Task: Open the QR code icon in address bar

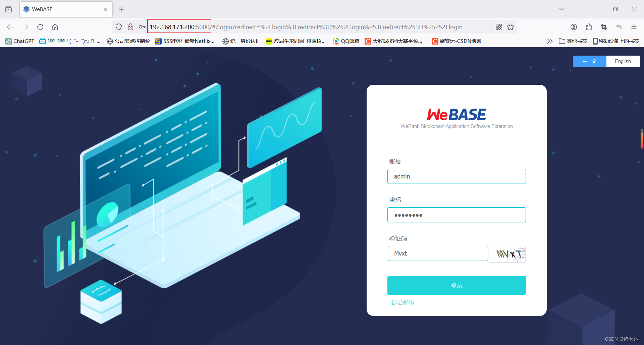Action: tap(499, 27)
